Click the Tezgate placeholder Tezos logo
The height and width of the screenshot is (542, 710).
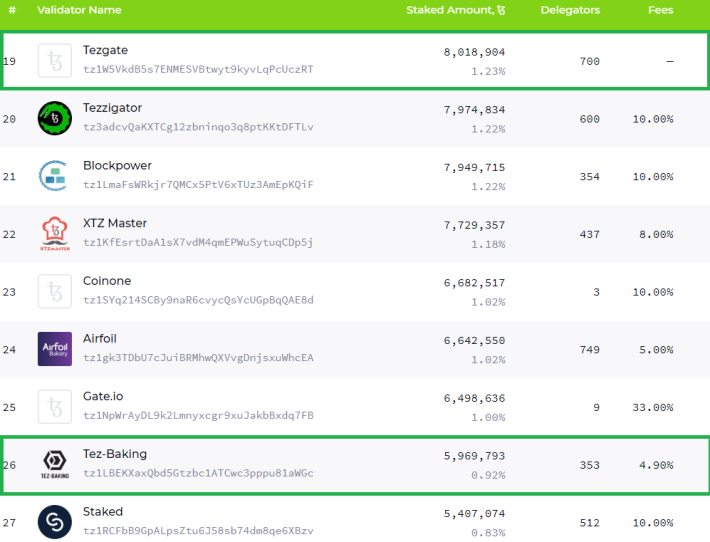[x=55, y=61]
